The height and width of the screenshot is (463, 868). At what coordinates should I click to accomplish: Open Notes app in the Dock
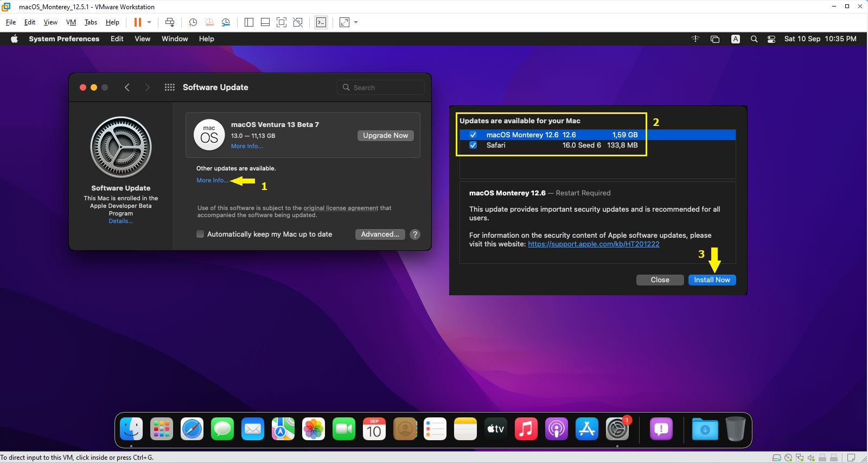point(465,429)
